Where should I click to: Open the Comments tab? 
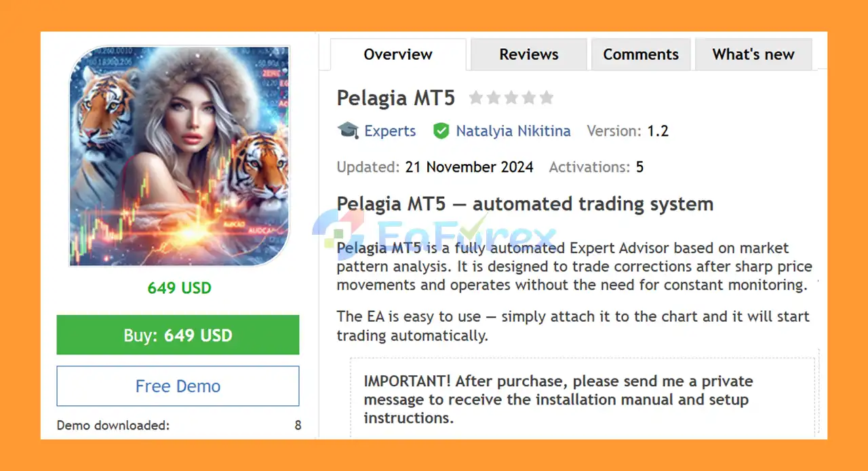pyautogui.click(x=640, y=54)
